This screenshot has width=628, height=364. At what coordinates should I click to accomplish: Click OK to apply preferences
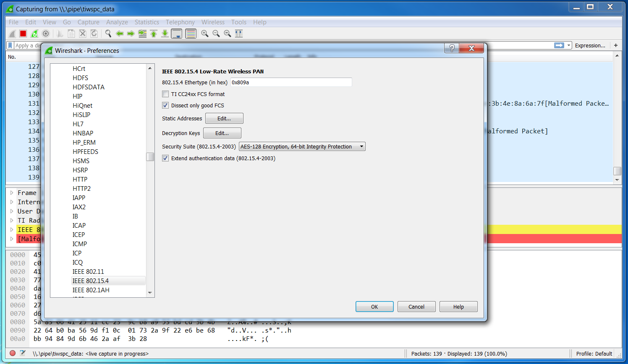374,307
